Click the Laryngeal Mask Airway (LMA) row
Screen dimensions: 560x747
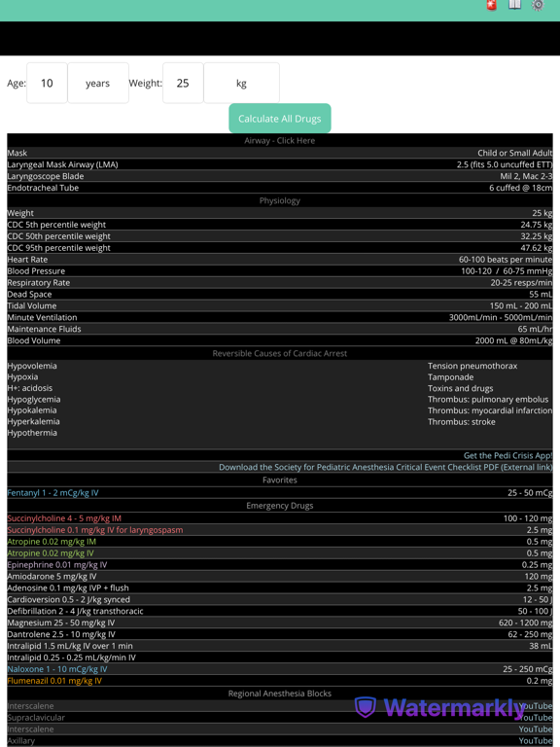point(280,164)
